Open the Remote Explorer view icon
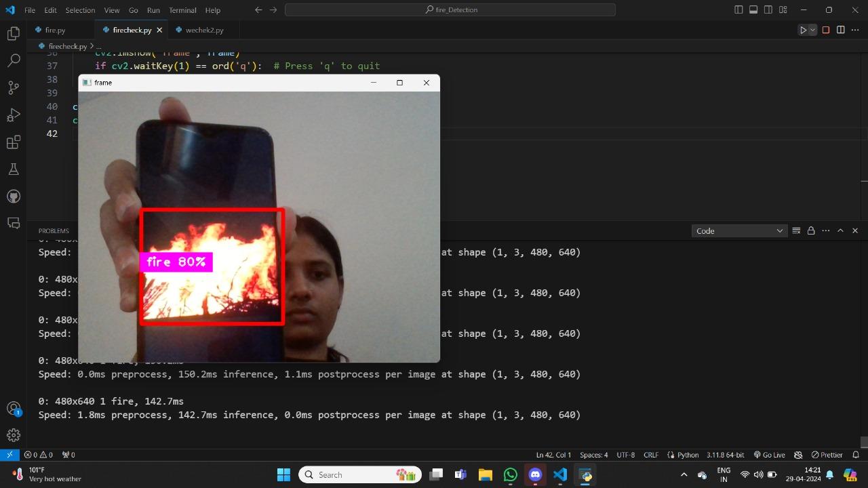 (x=14, y=223)
